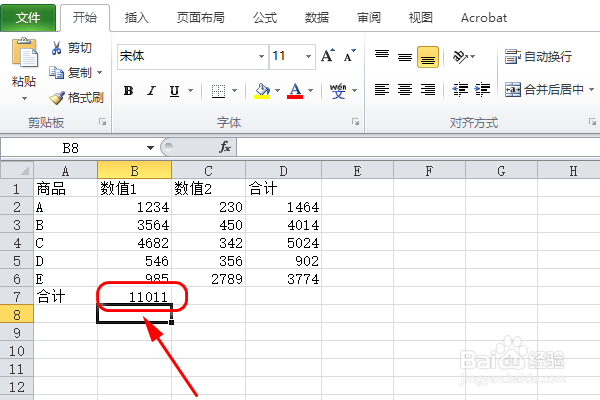The width and height of the screenshot is (600, 400).
Task: Switch to the 审阅 Review tab
Action: tap(369, 18)
